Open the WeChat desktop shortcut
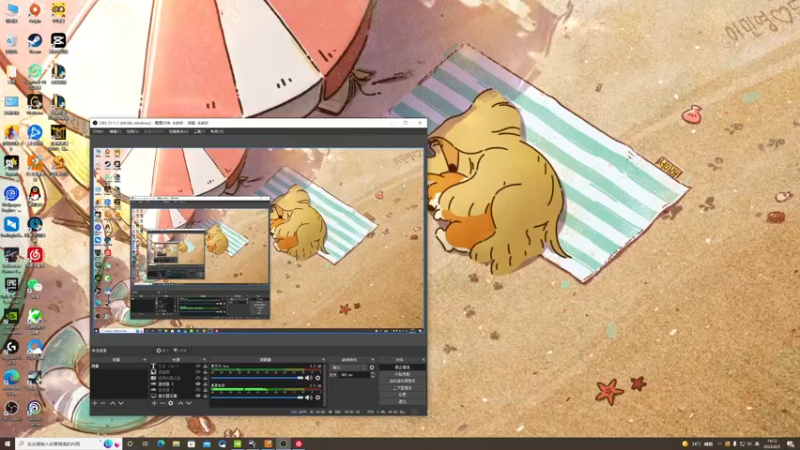 tap(35, 288)
